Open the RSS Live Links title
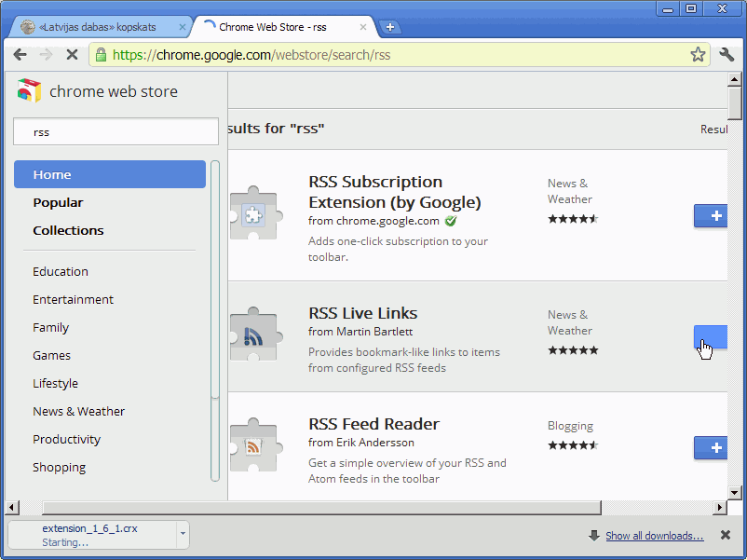Viewport: 747px width, 560px height. [362, 313]
